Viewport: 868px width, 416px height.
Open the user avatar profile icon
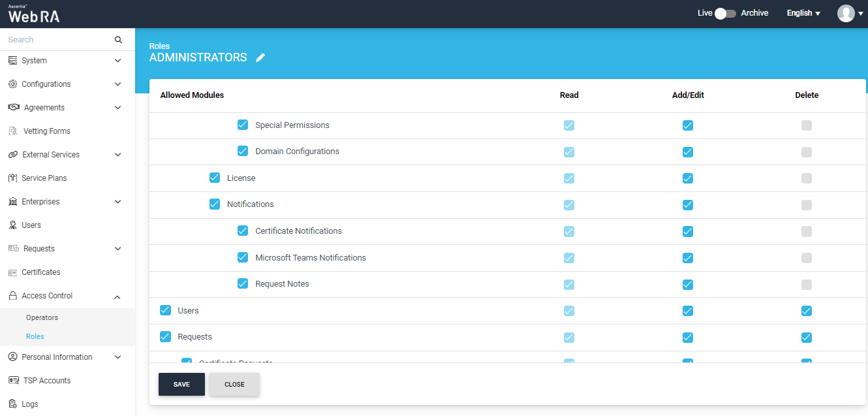click(846, 13)
